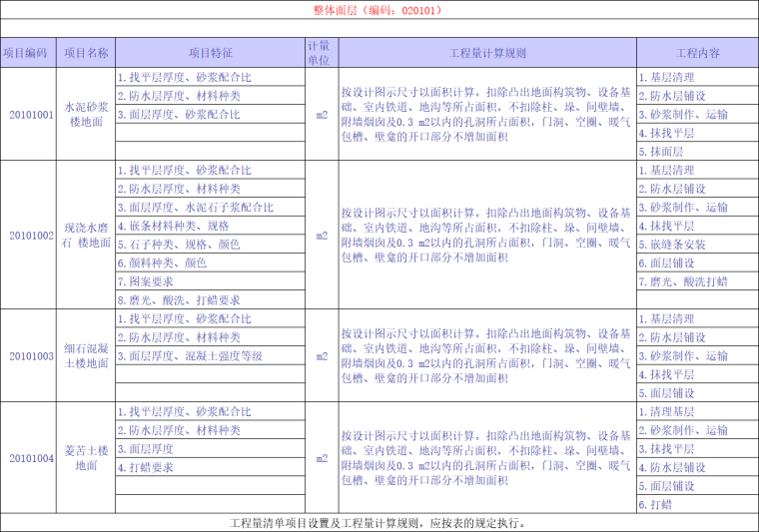Click the 水泥砂浆楼地面 name cell
Viewport: 759px width, 532px height.
pyautogui.click(x=86, y=115)
